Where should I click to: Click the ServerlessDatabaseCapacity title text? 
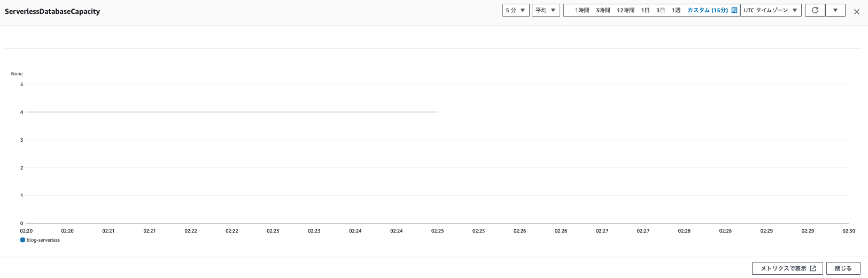[52, 11]
